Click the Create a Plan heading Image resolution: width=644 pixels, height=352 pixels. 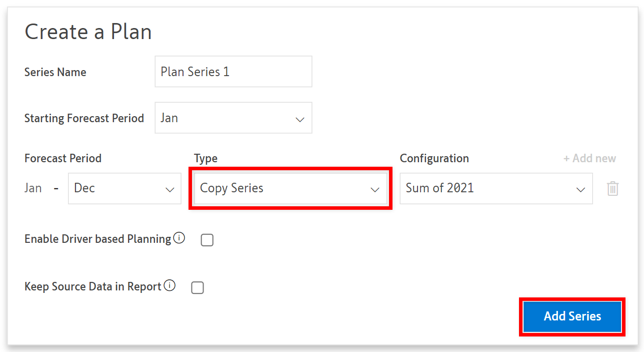click(88, 32)
